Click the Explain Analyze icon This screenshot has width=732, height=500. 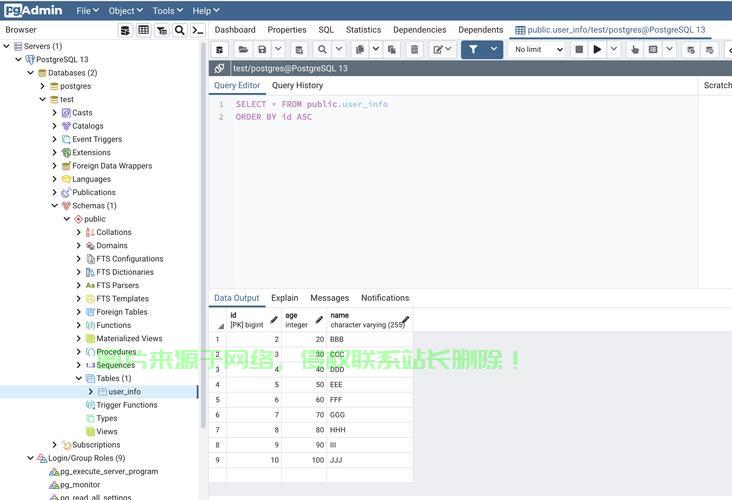coord(653,49)
